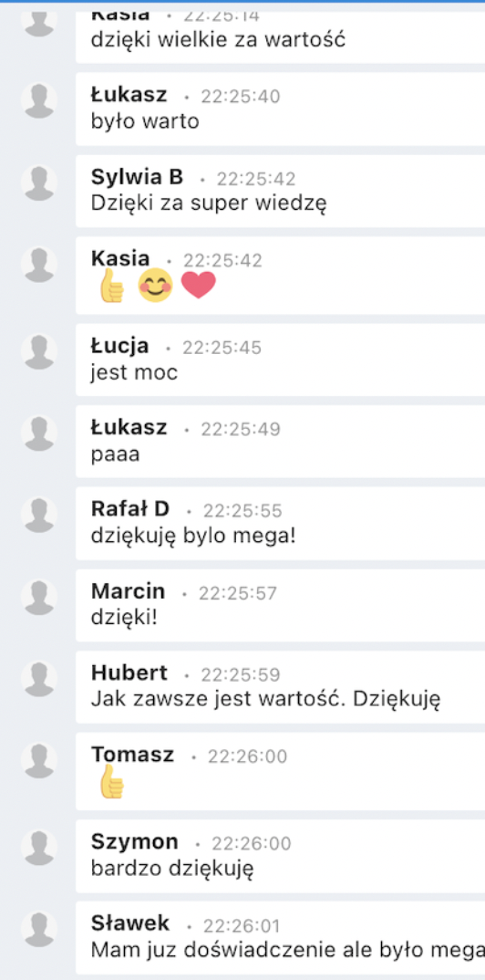Image resolution: width=485 pixels, height=980 pixels.
Task: Open Hubert's name in chat
Action: [x=129, y=672]
